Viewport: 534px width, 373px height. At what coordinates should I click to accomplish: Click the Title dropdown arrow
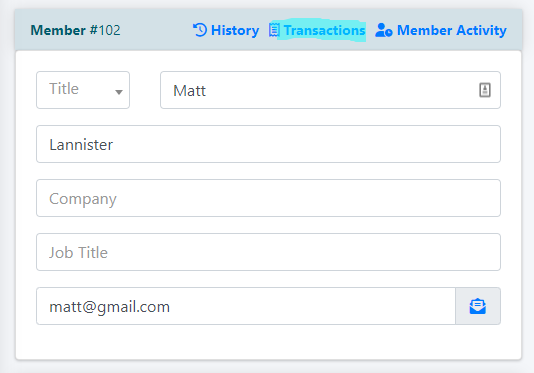(x=119, y=92)
